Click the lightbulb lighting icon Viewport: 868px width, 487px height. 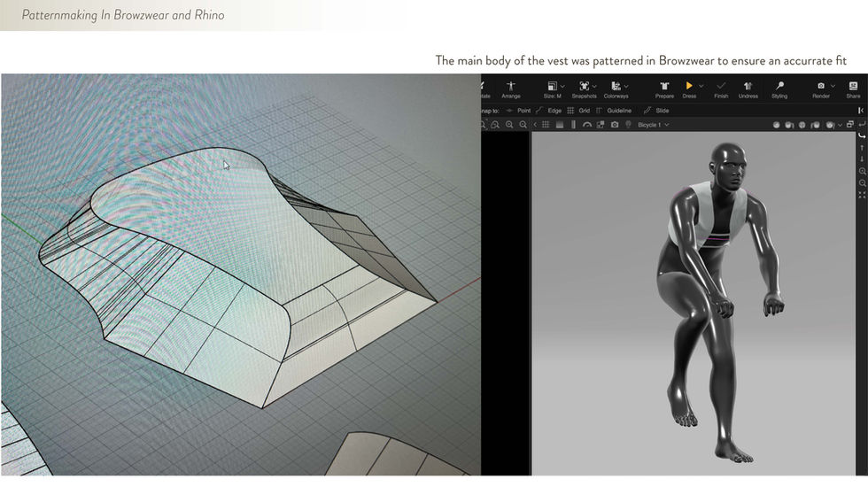628,125
